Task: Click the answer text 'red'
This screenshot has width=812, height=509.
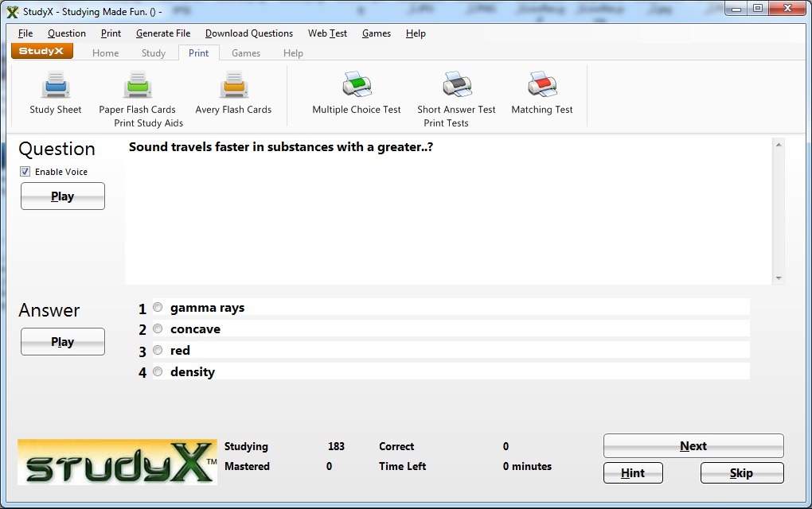Action: pos(180,350)
